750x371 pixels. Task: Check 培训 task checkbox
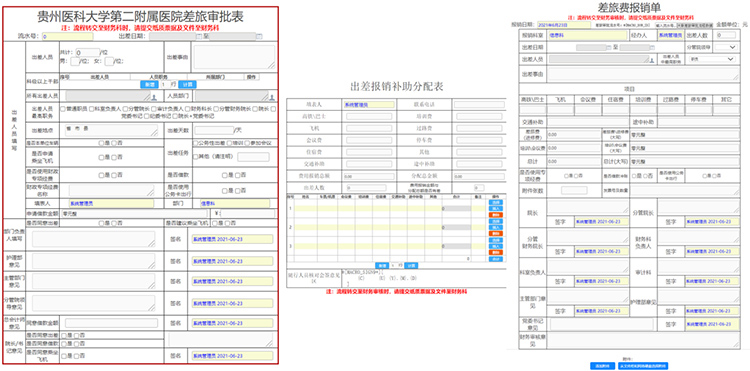pos(230,143)
